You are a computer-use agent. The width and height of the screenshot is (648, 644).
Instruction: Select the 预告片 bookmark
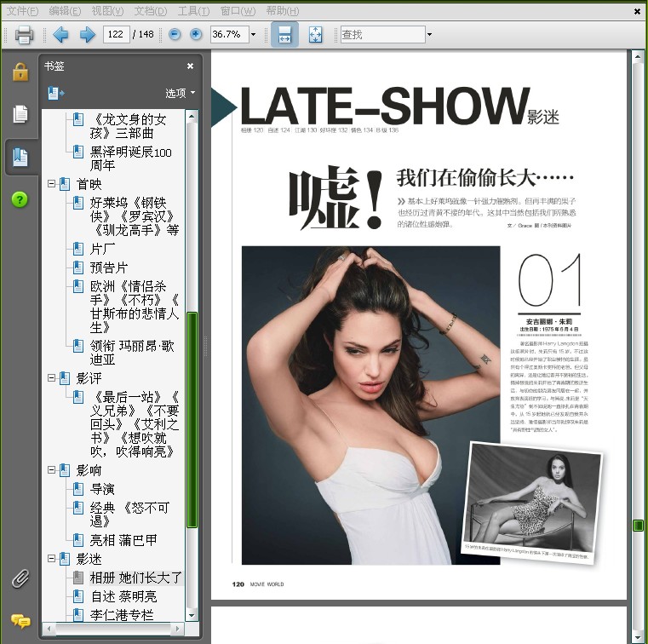(109, 267)
